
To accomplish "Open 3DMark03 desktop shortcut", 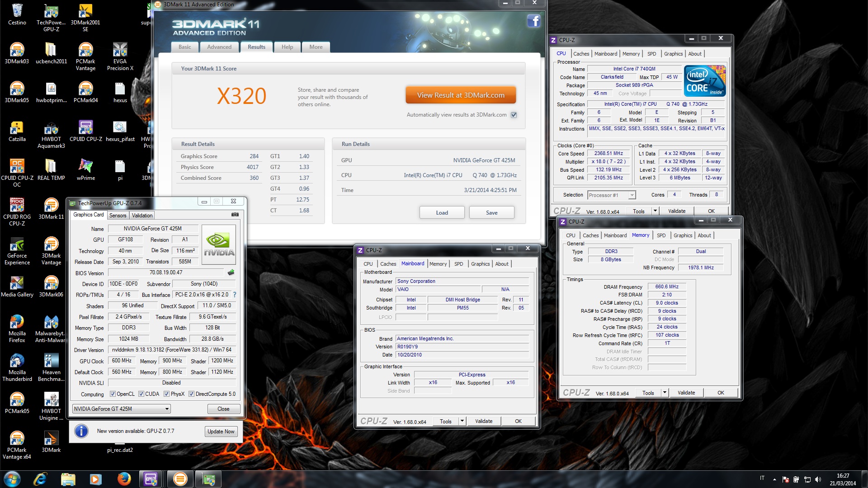I will click(17, 53).
